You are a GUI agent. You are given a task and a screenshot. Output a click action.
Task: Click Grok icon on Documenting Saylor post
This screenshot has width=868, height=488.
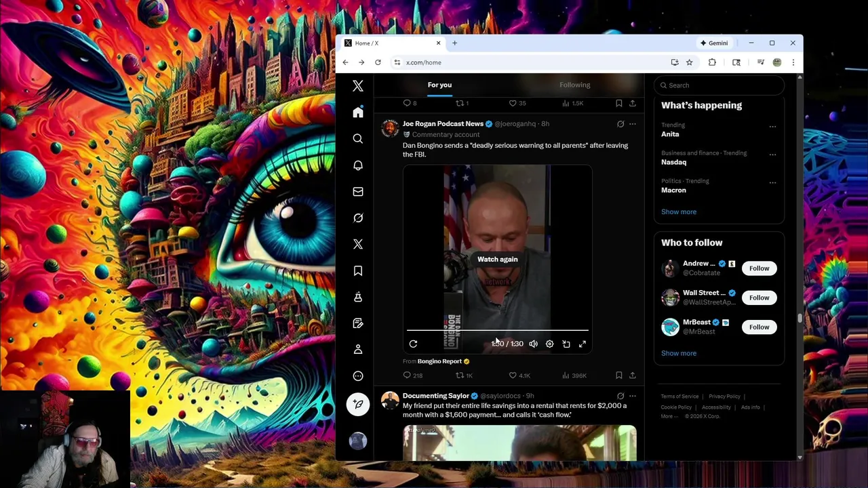pos(620,396)
